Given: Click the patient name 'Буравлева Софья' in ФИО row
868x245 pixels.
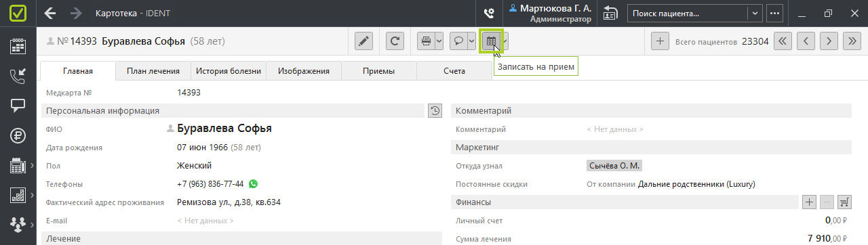Looking at the screenshot, I should point(224,129).
